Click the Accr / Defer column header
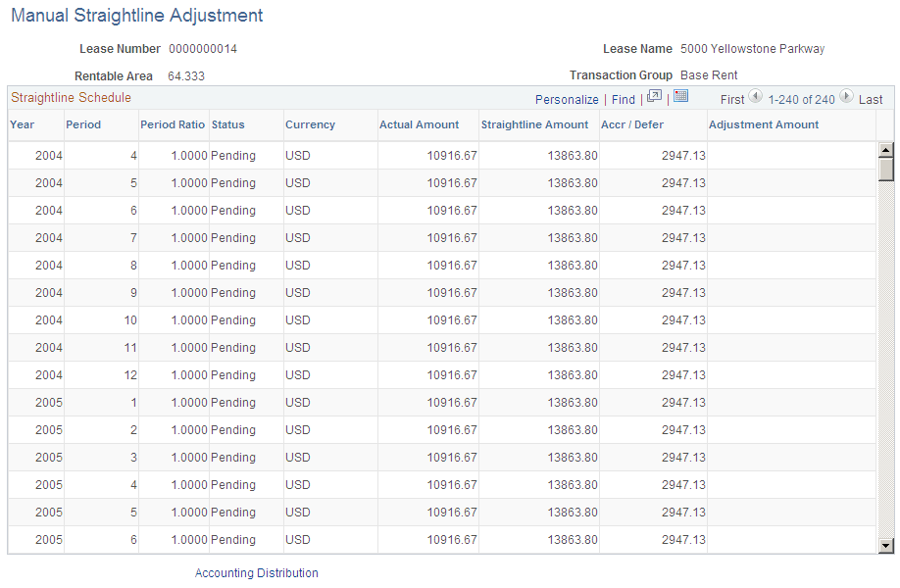This screenshot has height=588, width=900. pyautogui.click(x=630, y=124)
